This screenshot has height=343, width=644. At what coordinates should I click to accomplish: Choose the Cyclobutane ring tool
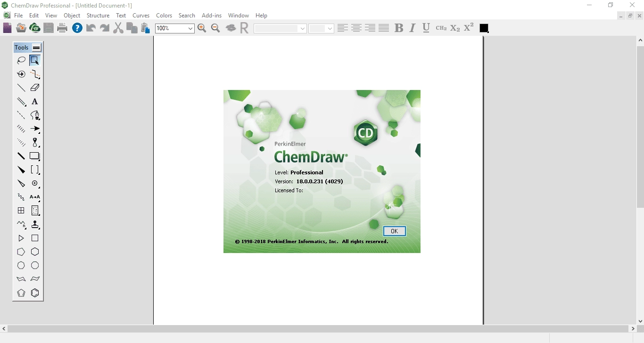35,238
